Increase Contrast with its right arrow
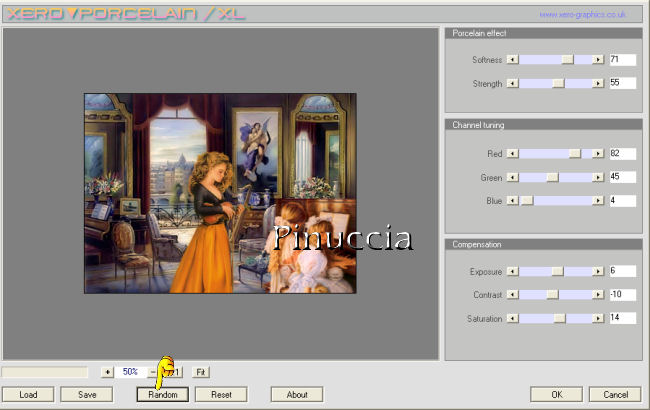 (598, 295)
